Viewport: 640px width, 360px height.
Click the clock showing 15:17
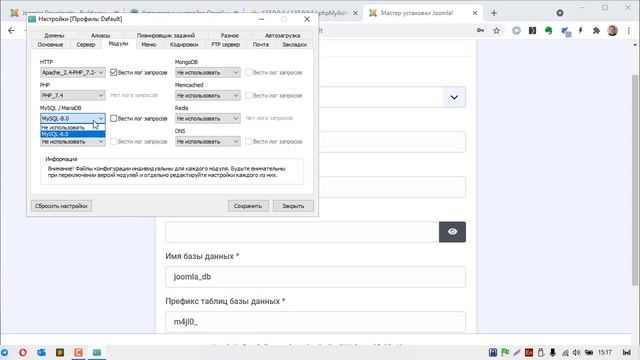tap(604, 352)
